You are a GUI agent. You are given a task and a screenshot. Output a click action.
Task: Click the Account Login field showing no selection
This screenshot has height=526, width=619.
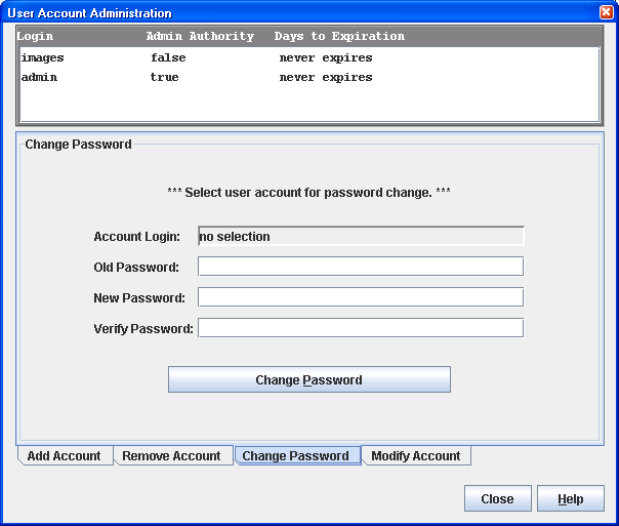pyautogui.click(x=360, y=237)
